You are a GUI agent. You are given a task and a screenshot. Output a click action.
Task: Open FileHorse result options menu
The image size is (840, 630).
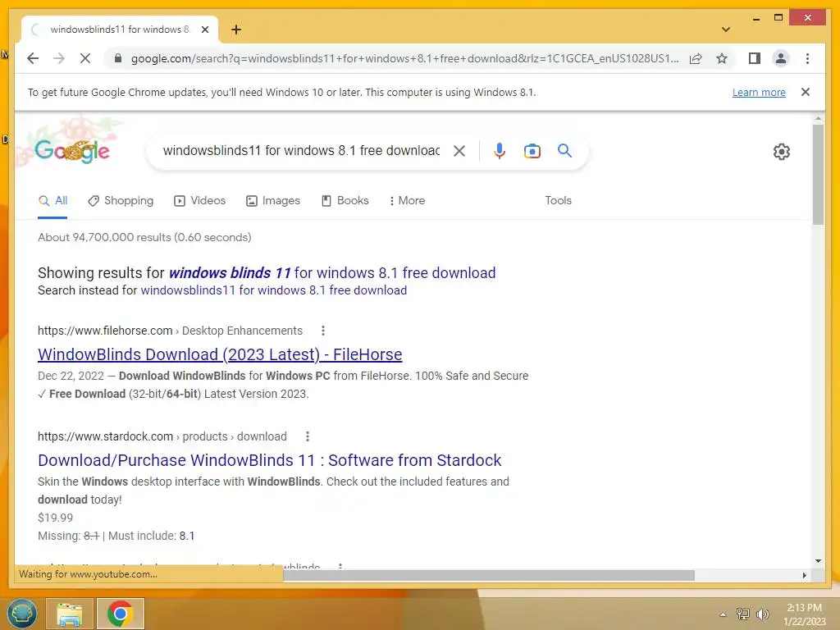click(x=323, y=331)
